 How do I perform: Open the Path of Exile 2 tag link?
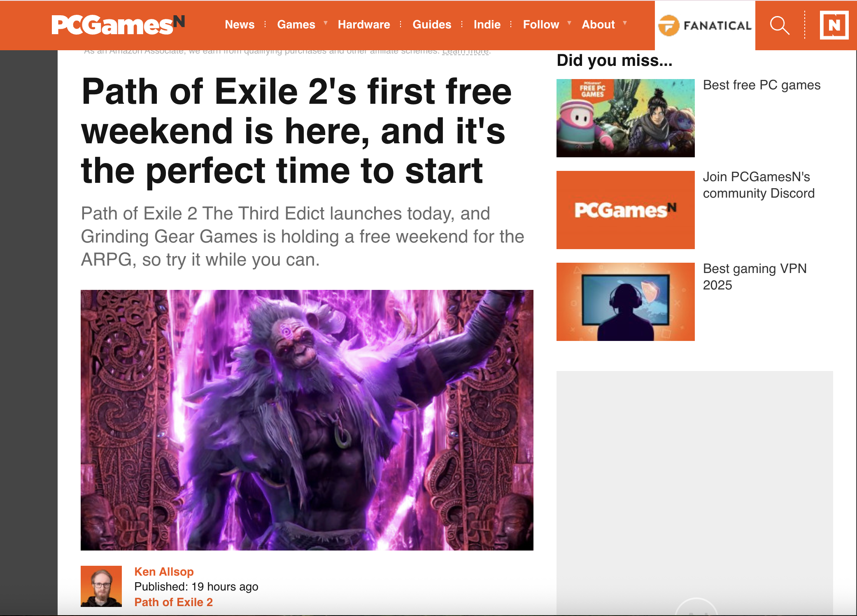173,602
